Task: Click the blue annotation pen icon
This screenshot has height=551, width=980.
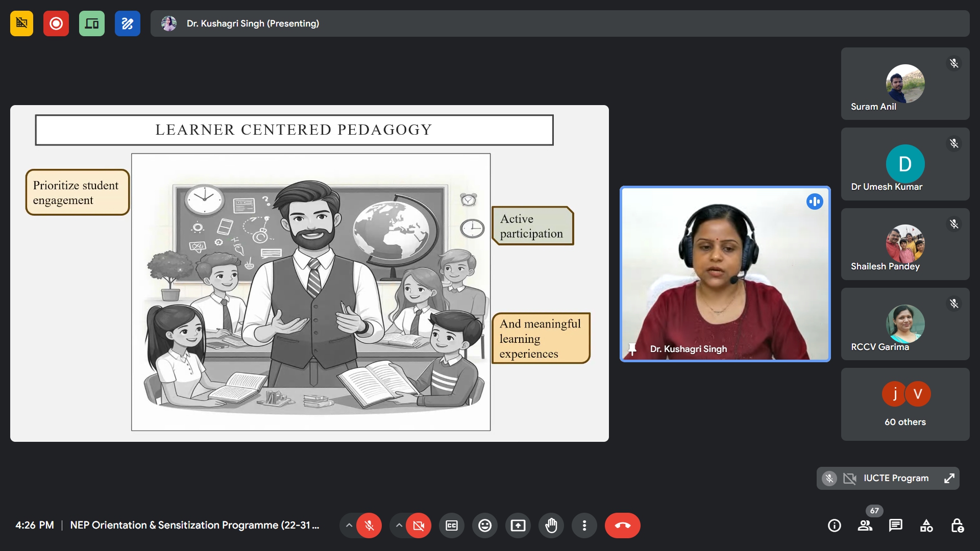Action: [x=128, y=23]
